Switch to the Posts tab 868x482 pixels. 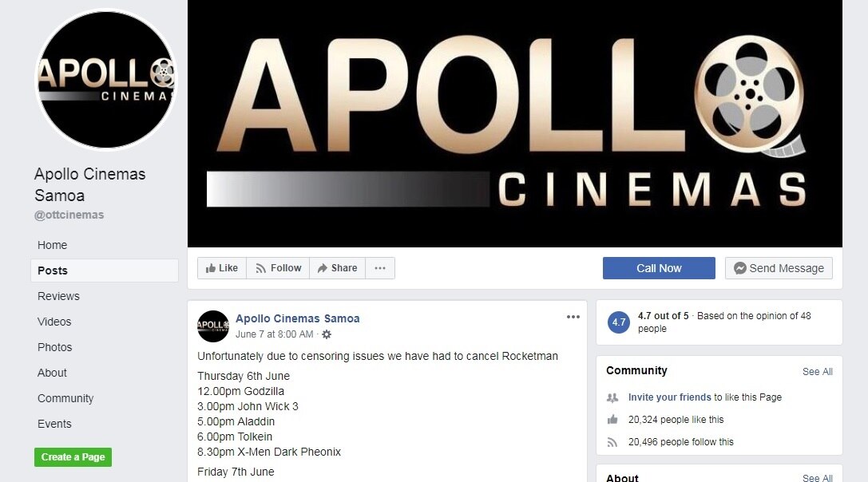click(x=53, y=271)
